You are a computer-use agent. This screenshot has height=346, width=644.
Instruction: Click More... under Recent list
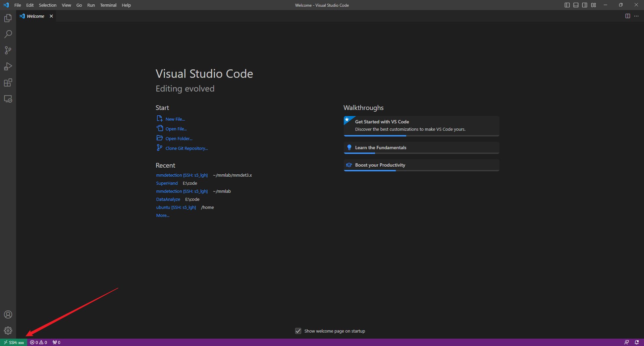tap(163, 215)
